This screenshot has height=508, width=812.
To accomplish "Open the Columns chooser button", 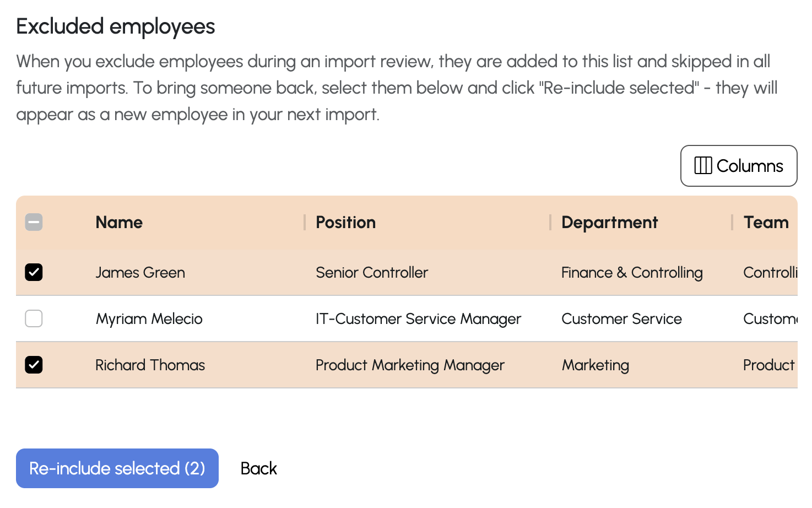I will point(738,166).
